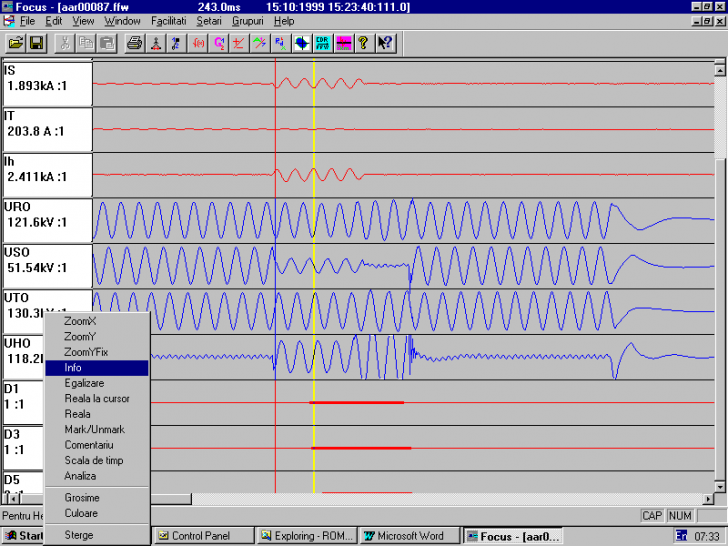Image resolution: width=728 pixels, height=546 pixels.
Task: Open the Grupuri menu
Action: (248, 21)
